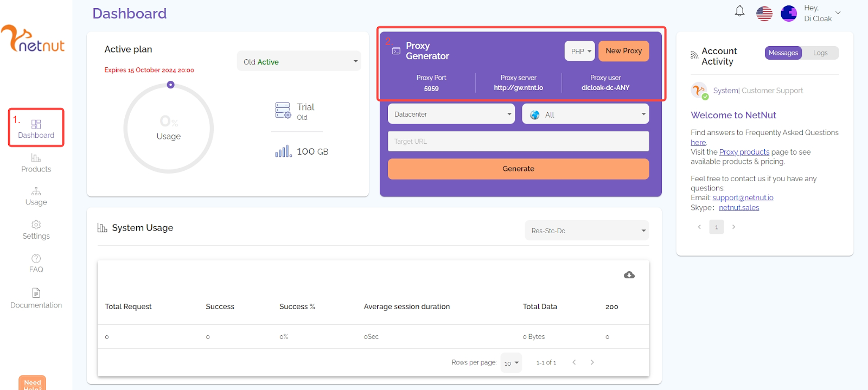
Task: Click the 0Sec table cell
Action: tap(371, 337)
